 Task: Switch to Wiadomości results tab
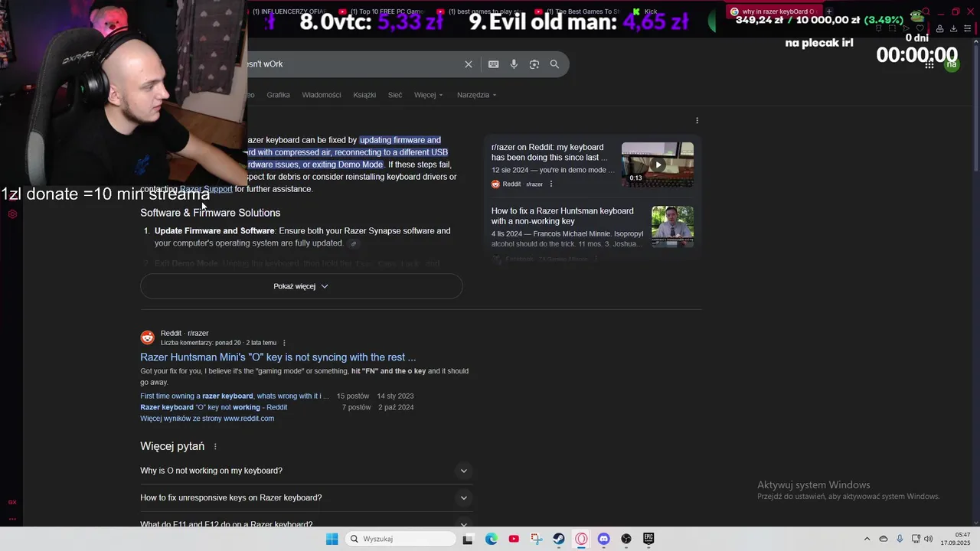click(322, 95)
